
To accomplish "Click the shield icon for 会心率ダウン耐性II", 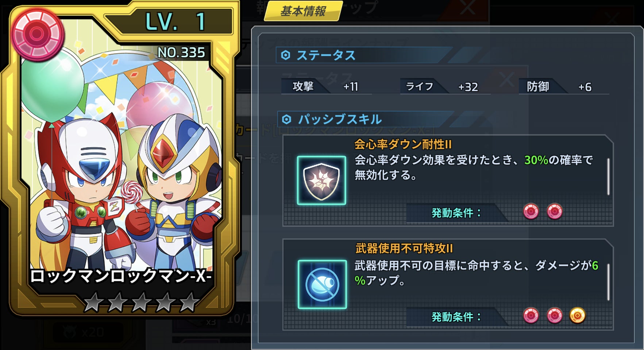I will point(321,180).
